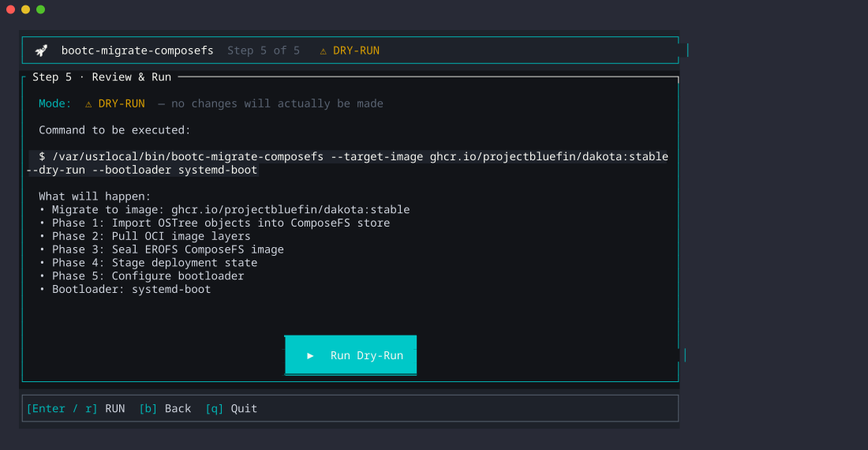The width and height of the screenshot is (868, 450).
Task: Click the 'Mode:' label
Action: (54, 103)
